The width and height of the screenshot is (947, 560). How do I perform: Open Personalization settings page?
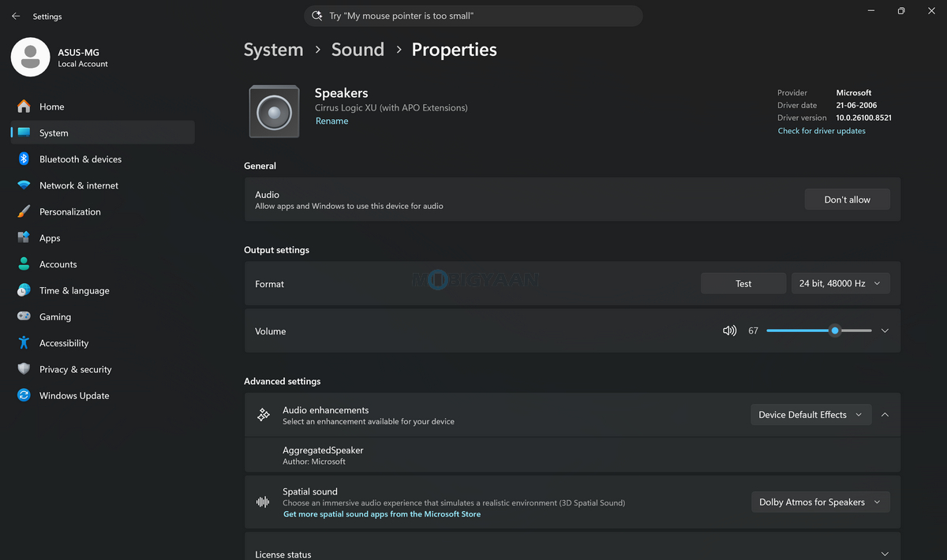pos(103,211)
